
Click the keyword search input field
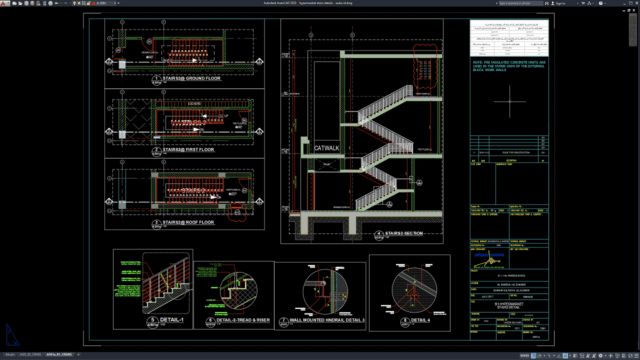coord(521,3)
